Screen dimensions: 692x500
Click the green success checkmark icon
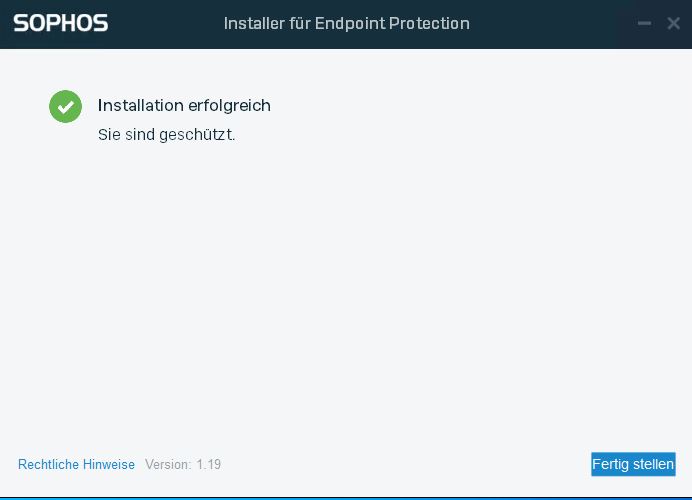pos(65,106)
